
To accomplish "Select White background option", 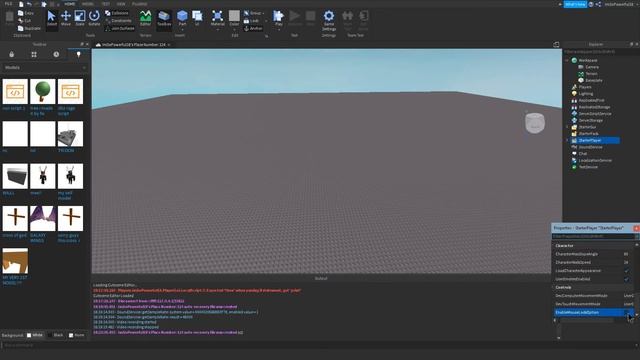I will [35, 335].
